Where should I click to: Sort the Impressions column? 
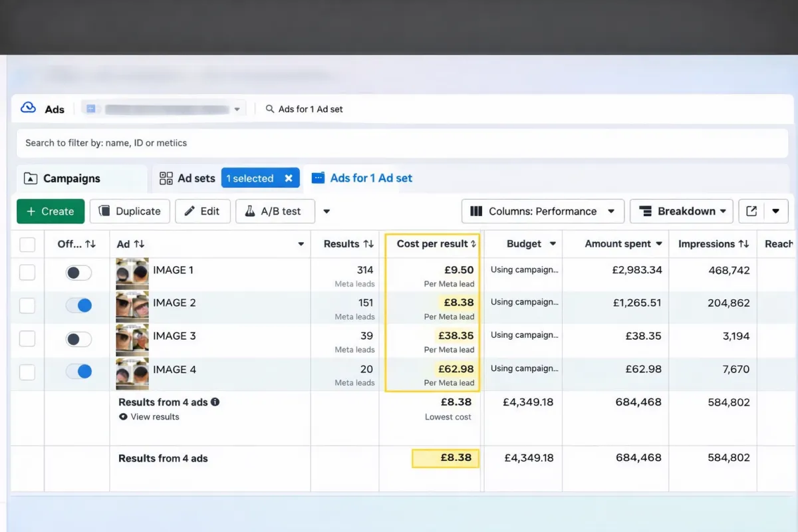pos(743,244)
